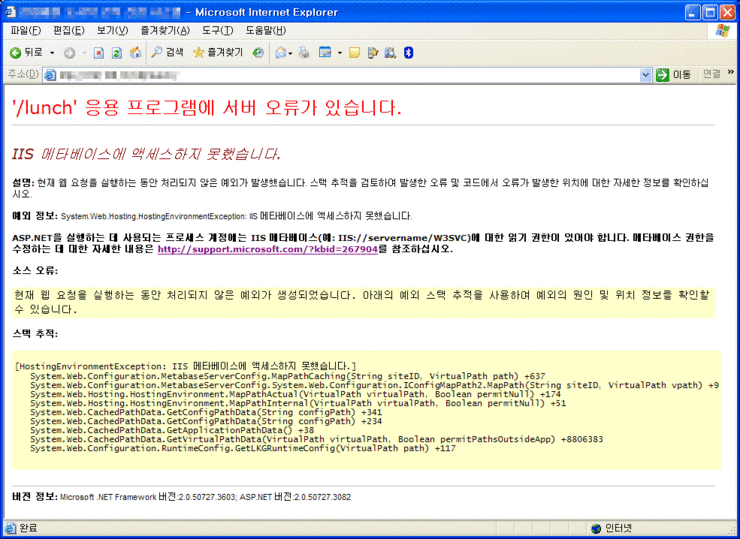Click the '소스 오류:' label
The width and height of the screenshot is (740, 539).
coord(35,271)
